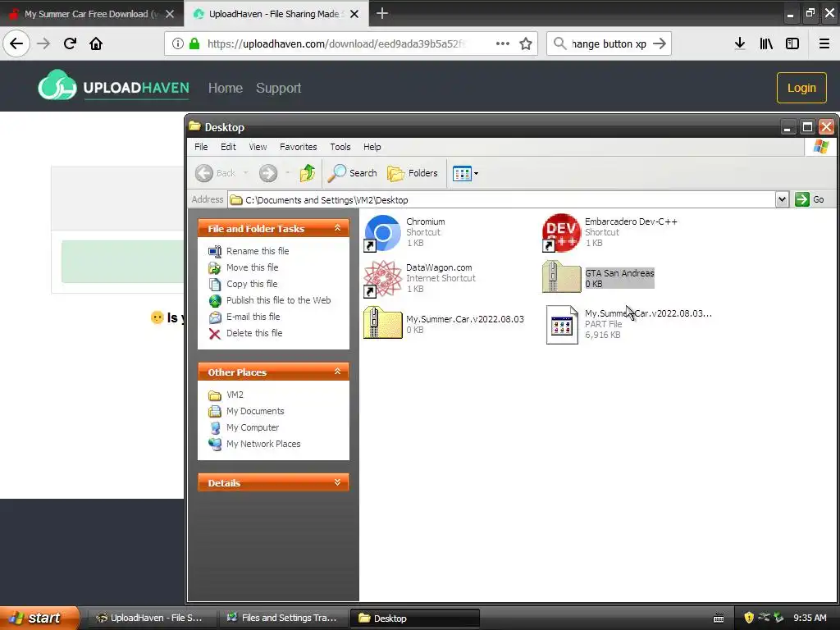The height and width of the screenshot is (630, 840).
Task: Open the View menu in Explorer
Action: click(x=258, y=147)
